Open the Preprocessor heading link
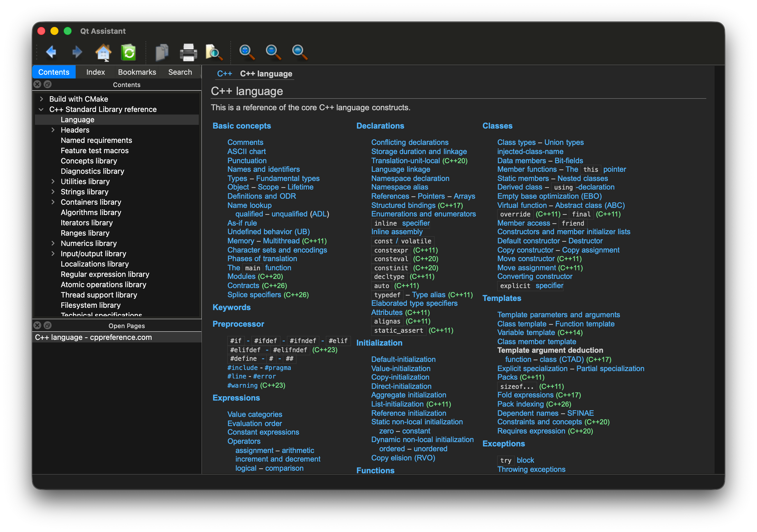The width and height of the screenshot is (757, 532). click(238, 324)
